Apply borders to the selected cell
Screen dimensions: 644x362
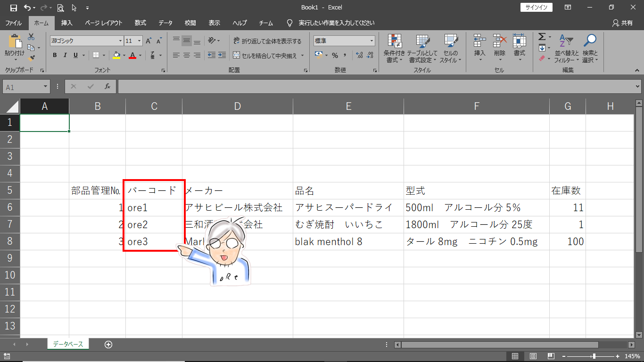96,55
